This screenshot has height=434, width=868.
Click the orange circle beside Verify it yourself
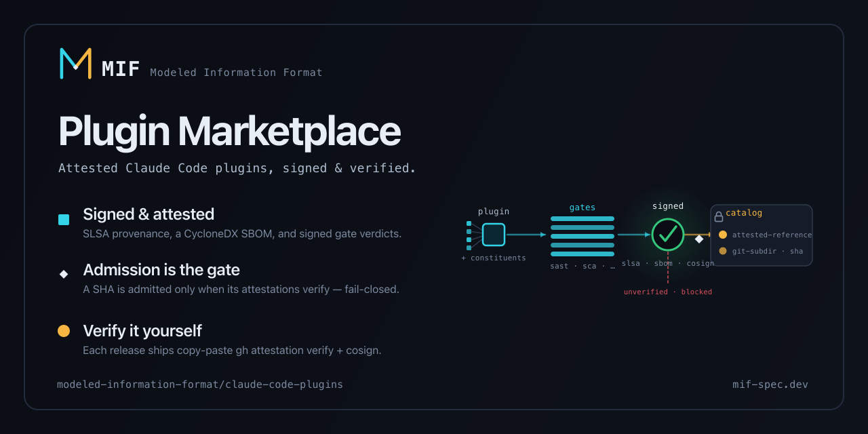click(x=64, y=331)
